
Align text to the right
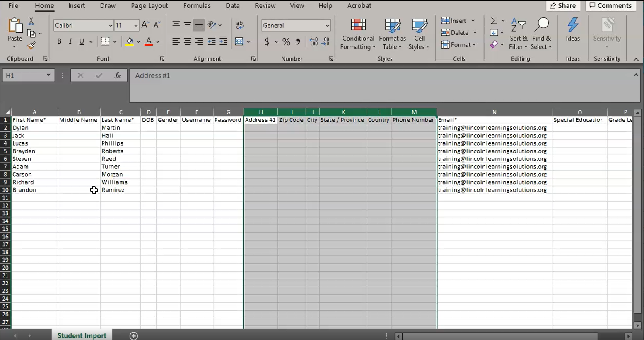(x=199, y=41)
